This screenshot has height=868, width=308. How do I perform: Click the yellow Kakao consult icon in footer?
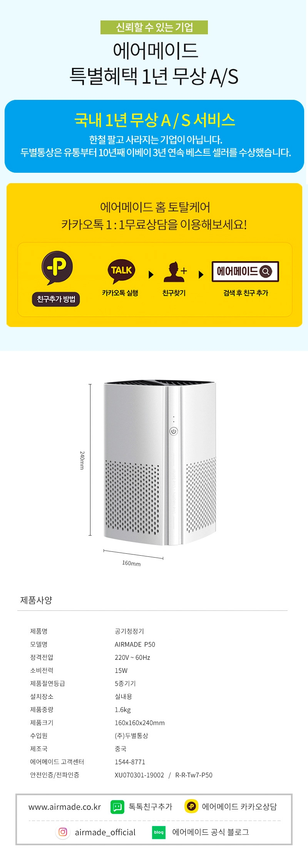click(191, 806)
